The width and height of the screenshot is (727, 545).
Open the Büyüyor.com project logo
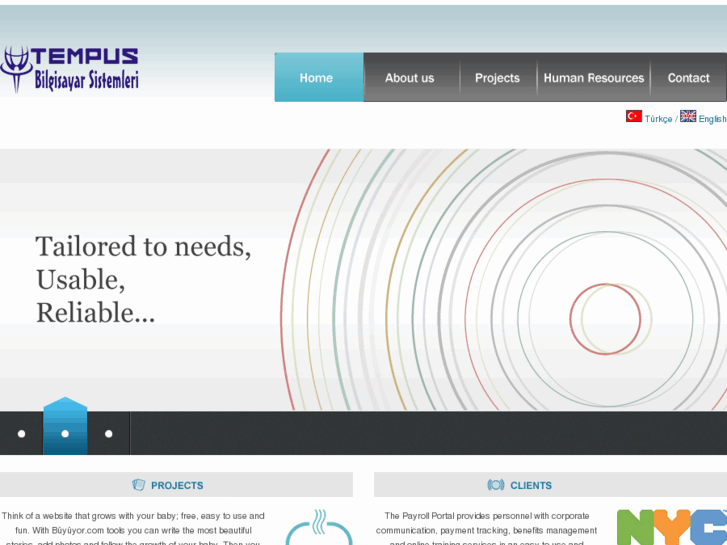tap(319, 527)
